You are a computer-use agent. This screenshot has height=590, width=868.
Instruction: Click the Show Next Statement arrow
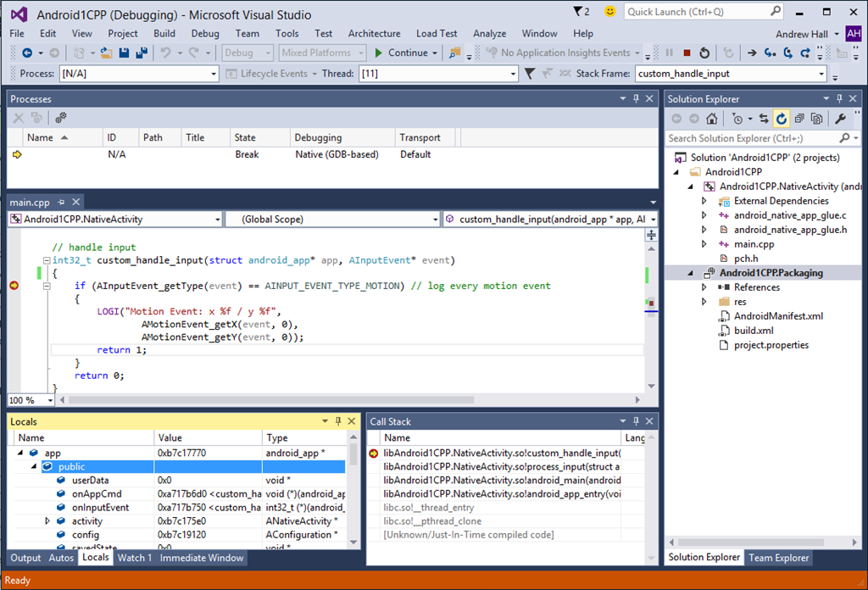point(752,53)
